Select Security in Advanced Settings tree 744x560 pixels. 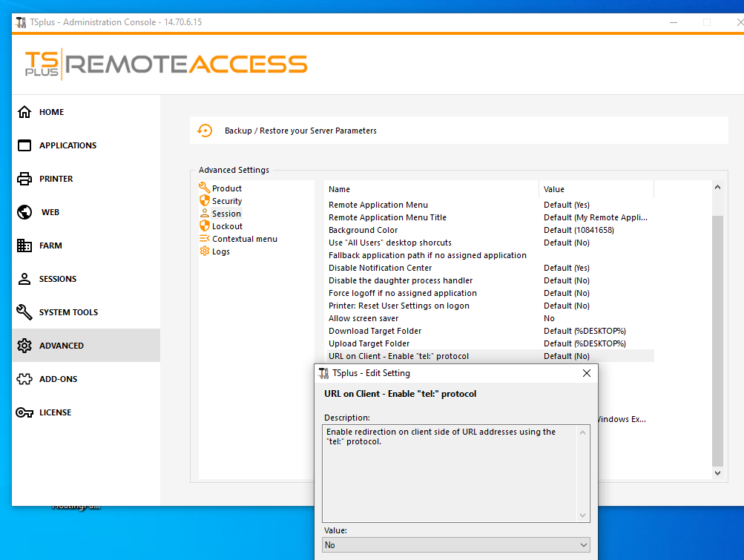coord(227,201)
